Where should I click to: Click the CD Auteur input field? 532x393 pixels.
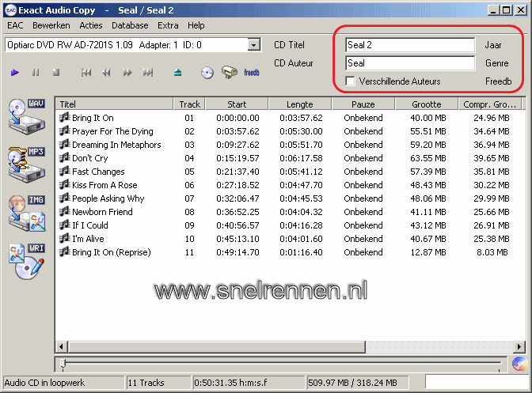click(x=410, y=63)
